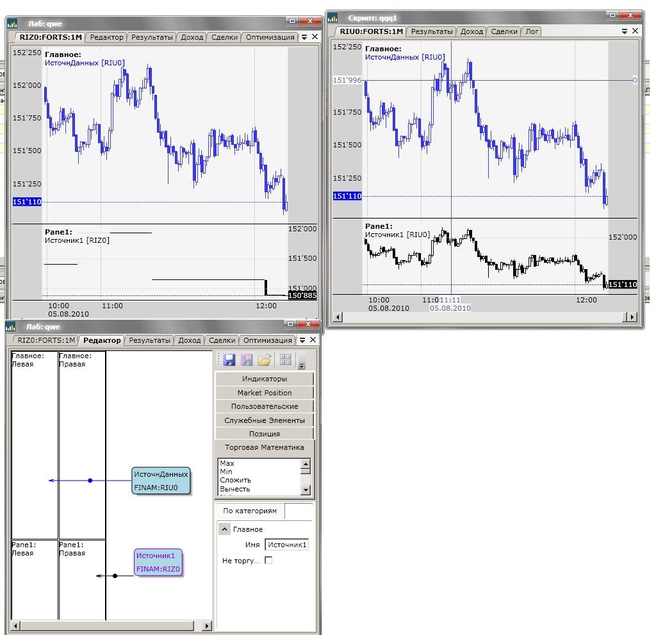Click the Save As icon in editor toolbar

(x=247, y=359)
